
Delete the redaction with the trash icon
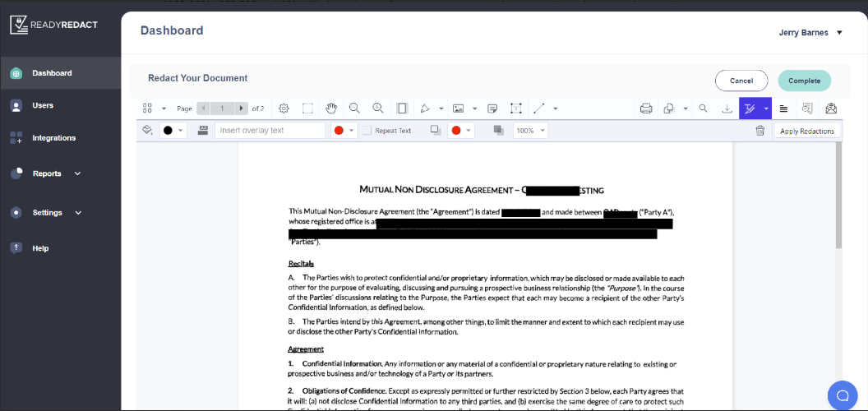coord(760,131)
